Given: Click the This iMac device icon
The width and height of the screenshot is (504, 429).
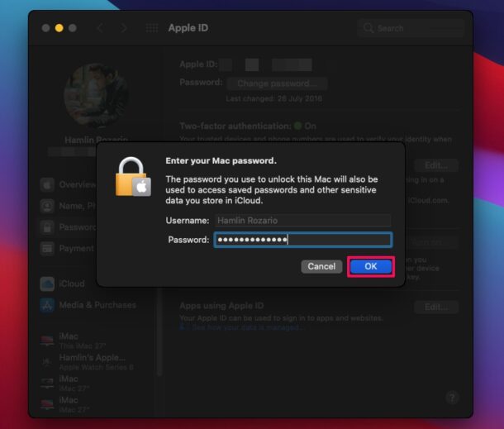Looking at the screenshot, I should click(47, 341).
